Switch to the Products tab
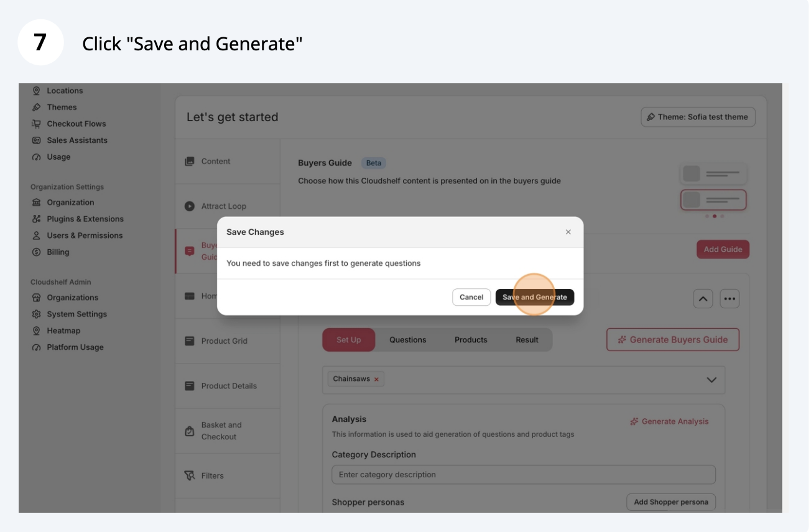This screenshot has height=532, width=811. click(x=470, y=340)
